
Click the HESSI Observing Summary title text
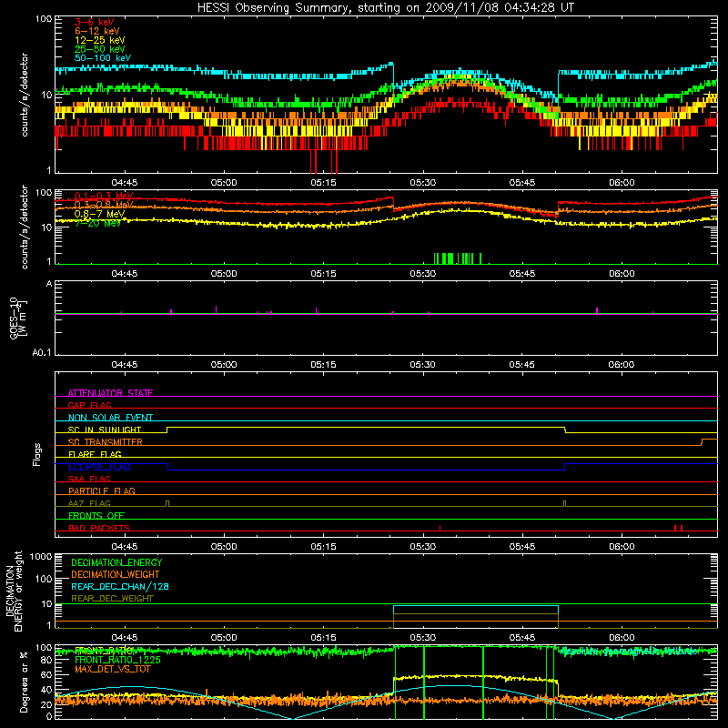(x=385, y=8)
